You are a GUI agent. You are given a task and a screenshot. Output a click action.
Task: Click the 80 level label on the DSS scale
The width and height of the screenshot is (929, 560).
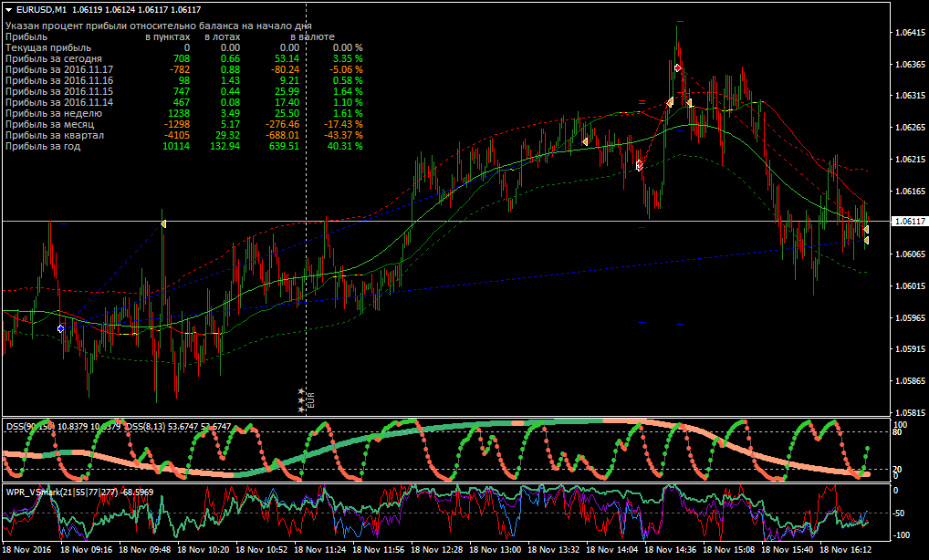897,432
